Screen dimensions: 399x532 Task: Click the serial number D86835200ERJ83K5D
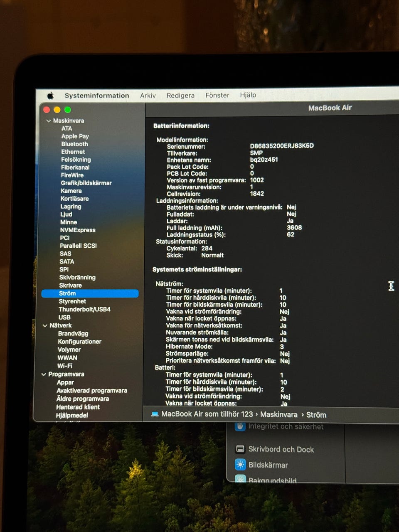pyautogui.click(x=282, y=146)
